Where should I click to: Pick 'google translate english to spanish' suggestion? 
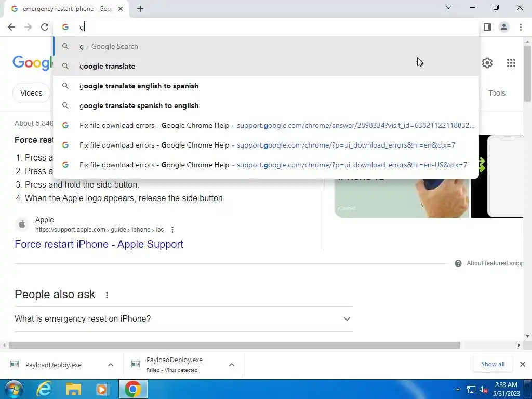point(267,86)
